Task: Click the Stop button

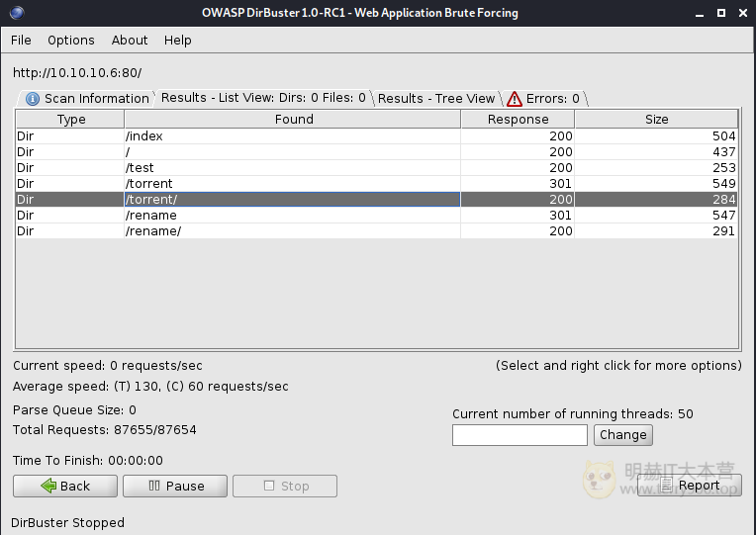Action: pos(285,486)
